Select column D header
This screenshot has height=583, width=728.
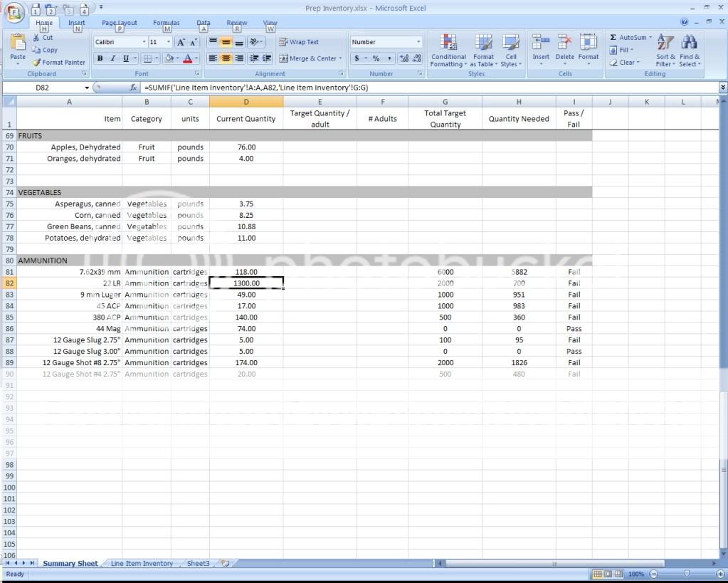246,102
